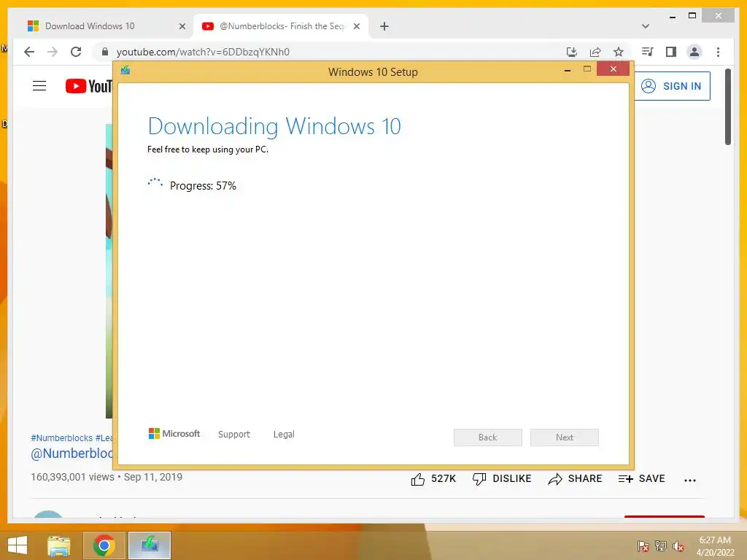Viewport: 747px width, 560px height.
Task: Go back in Chrome
Action: (x=29, y=52)
